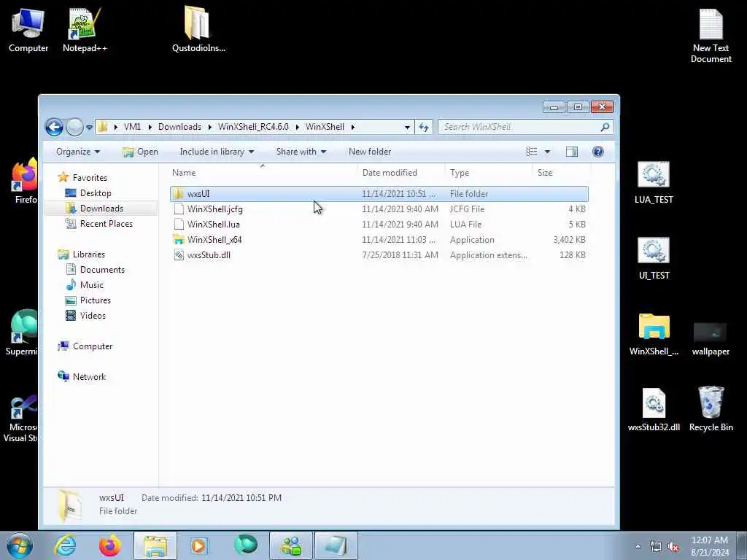Image resolution: width=747 pixels, height=560 pixels.
Task: Click the Recycle Bin desktop icon
Action: click(x=711, y=410)
